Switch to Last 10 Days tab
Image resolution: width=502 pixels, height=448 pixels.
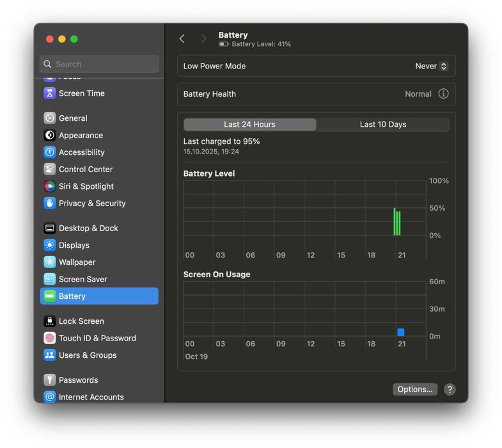point(383,124)
